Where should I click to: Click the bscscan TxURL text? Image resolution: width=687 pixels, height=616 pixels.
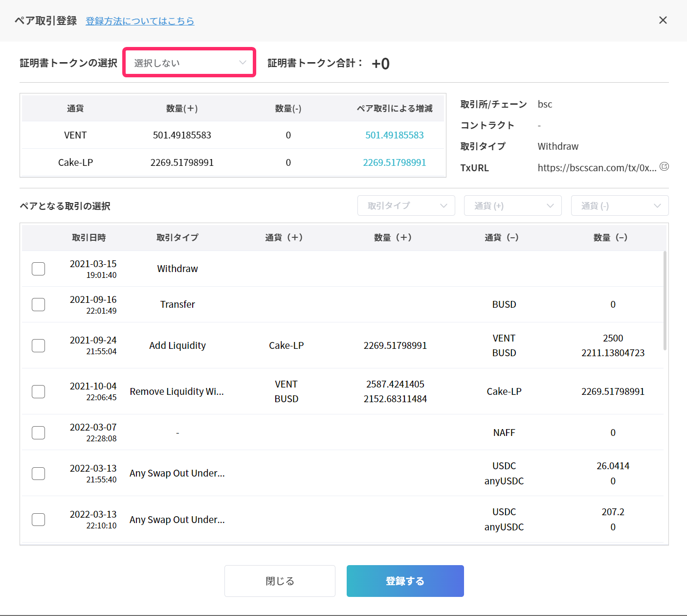(597, 168)
